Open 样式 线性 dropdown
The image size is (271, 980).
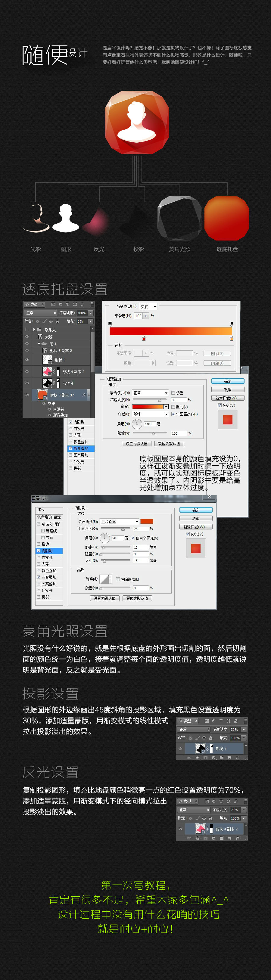(150, 414)
